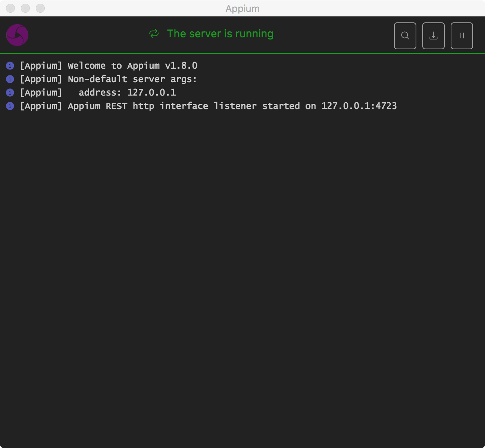Click the info icon beside "Welcome to Appium"

point(10,66)
